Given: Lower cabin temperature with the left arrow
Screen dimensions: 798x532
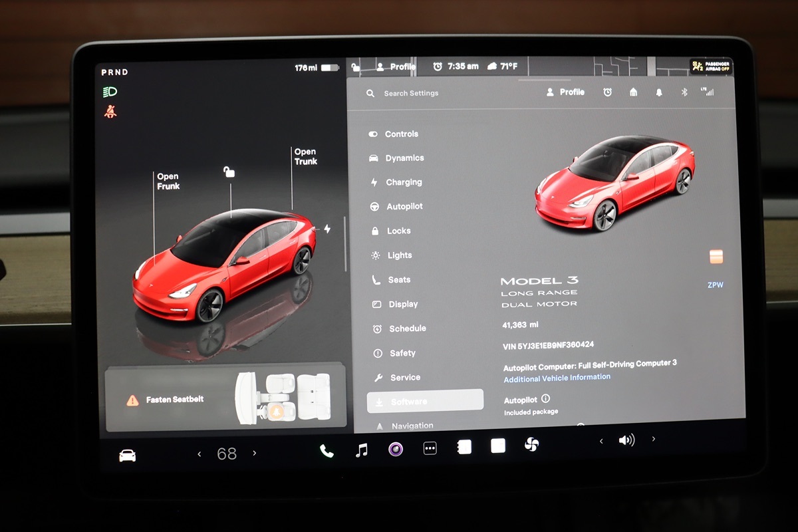Looking at the screenshot, I should [199, 454].
